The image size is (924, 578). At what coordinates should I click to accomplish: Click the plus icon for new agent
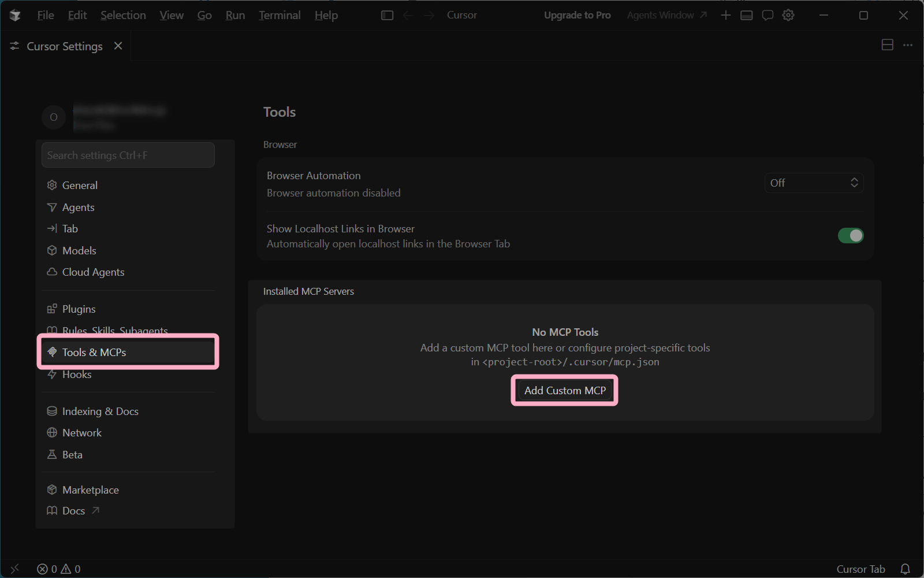click(726, 16)
